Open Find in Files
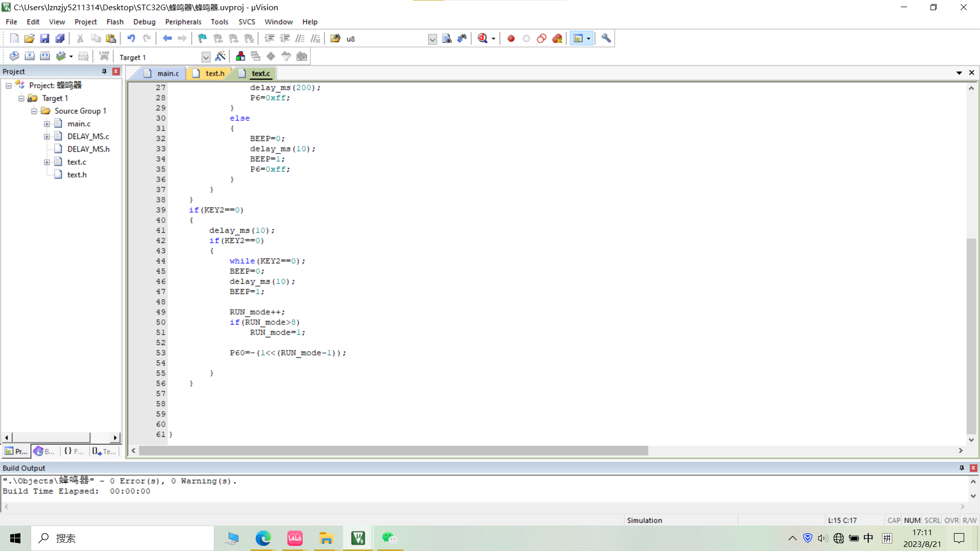The width and height of the screenshot is (980, 551). coord(335,38)
